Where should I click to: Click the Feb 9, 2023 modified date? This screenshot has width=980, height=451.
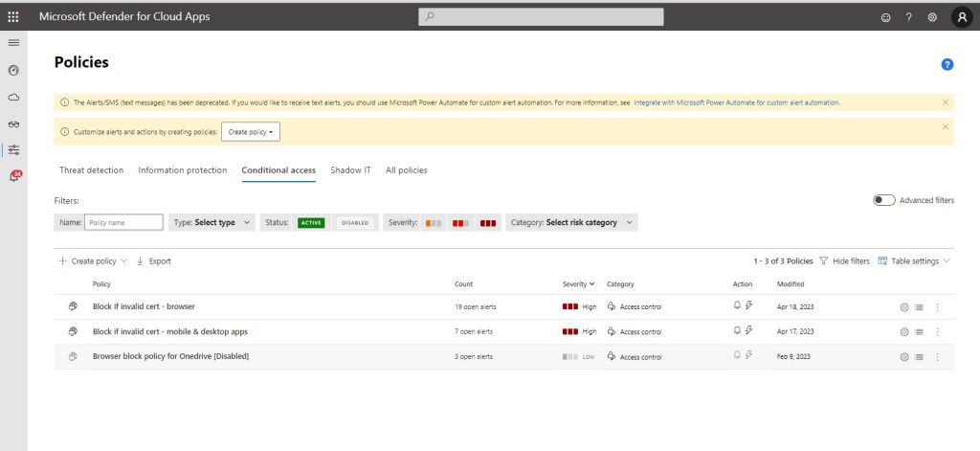click(793, 356)
